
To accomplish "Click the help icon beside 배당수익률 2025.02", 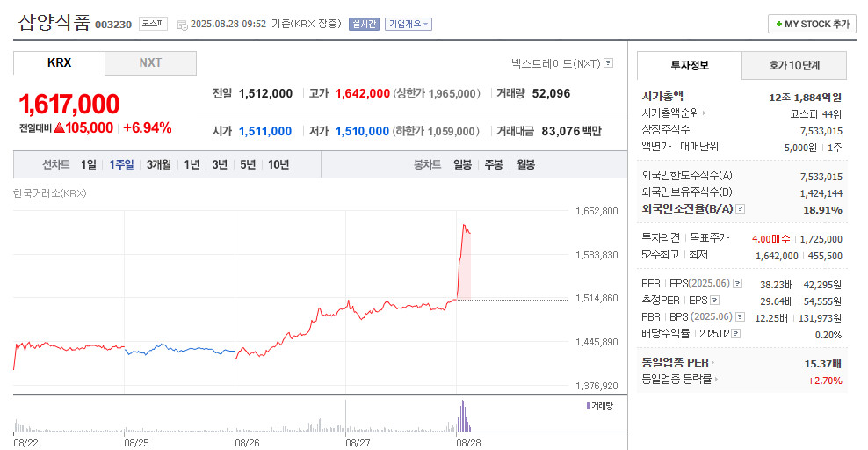I will pyautogui.click(x=735, y=333).
